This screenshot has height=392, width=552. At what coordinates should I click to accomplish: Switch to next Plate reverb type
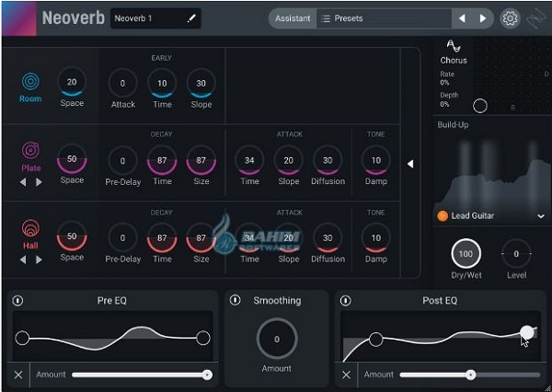pyautogui.click(x=39, y=182)
